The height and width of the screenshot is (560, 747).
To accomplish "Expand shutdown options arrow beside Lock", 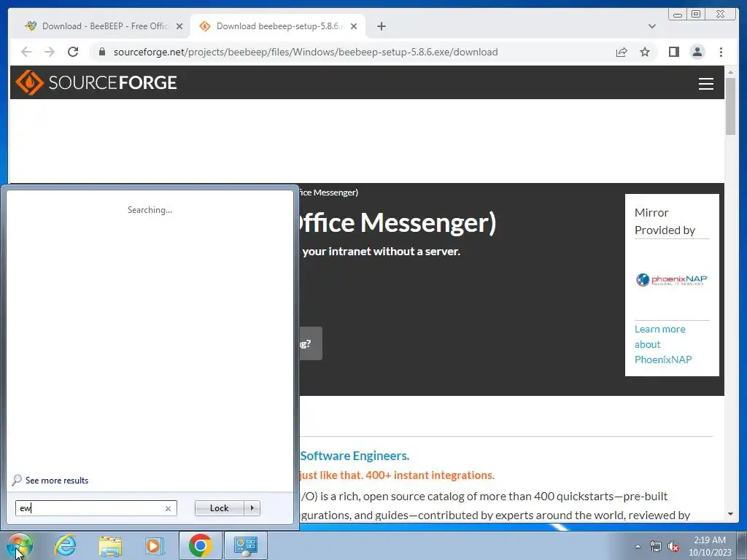I will (x=252, y=508).
